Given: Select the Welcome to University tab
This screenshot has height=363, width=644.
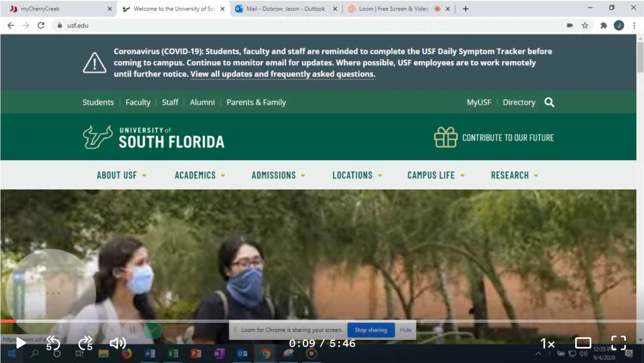Looking at the screenshot, I should [x=174, y=9].
